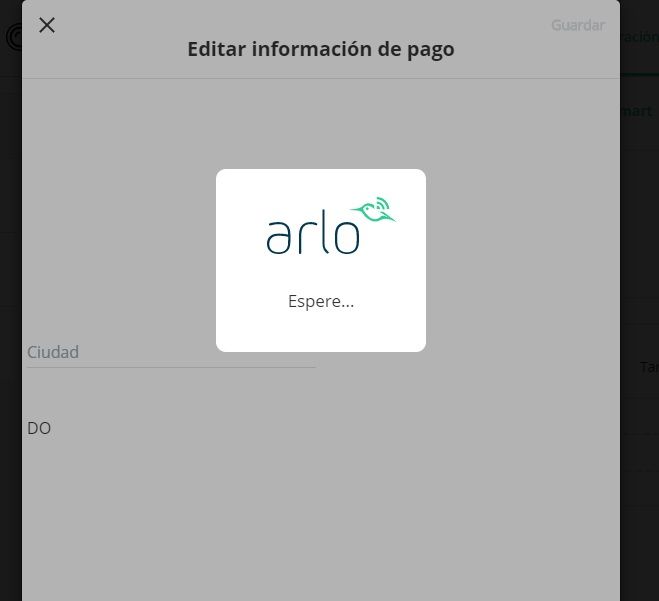Click the Guardar button
The height and width of the screenshot is (601, 659).
[578, 25]
